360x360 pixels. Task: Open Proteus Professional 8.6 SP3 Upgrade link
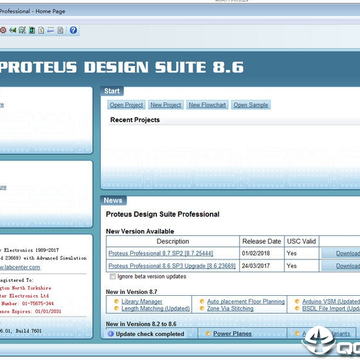172,266
